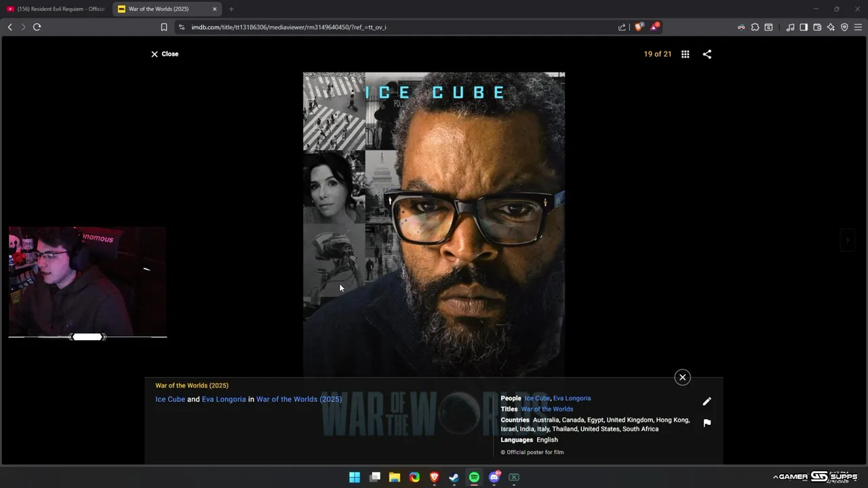Open the browser main menu
The width and height of the screenshot is (868, 488).
(858, 27)
